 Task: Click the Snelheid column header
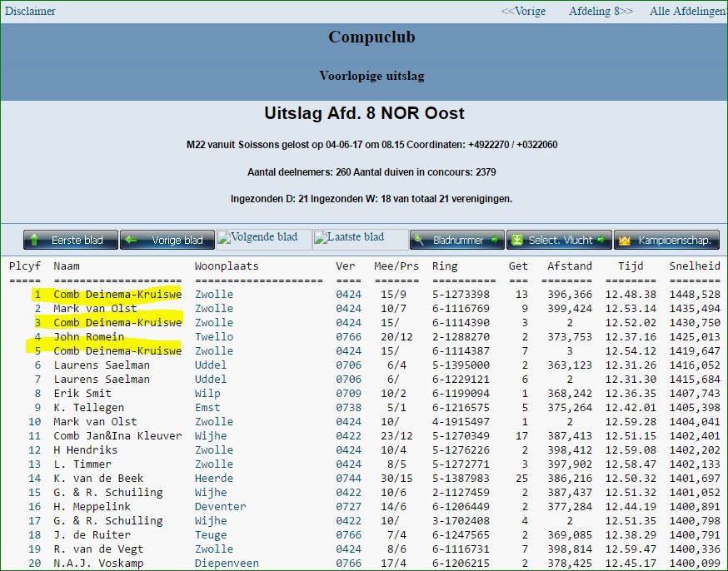(695, 266)
